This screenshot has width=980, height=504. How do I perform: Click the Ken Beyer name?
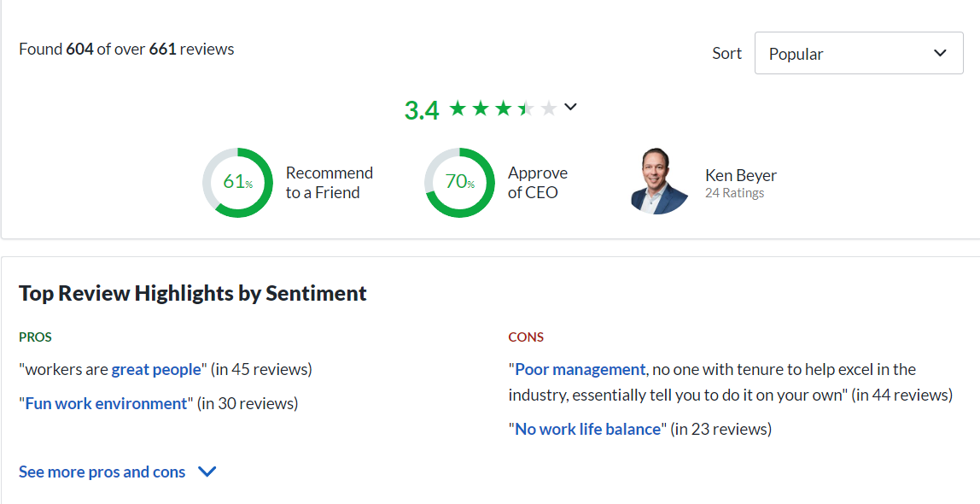coord(740,175)
